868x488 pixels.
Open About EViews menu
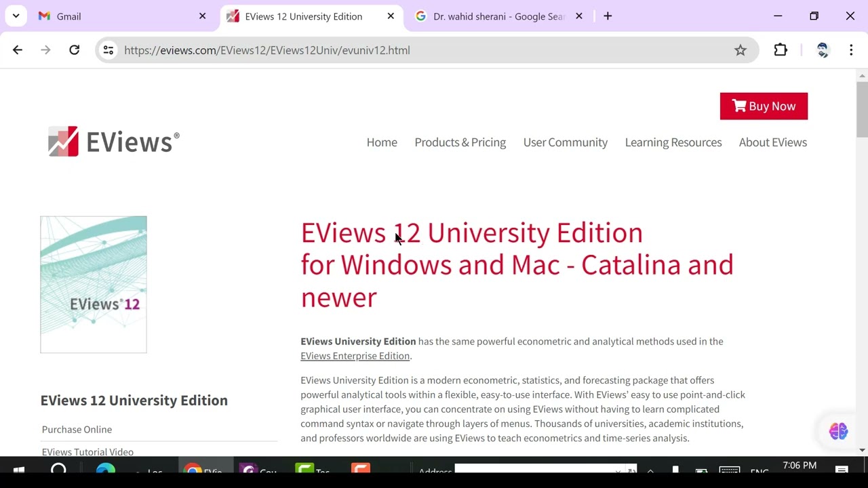[773, 142]
